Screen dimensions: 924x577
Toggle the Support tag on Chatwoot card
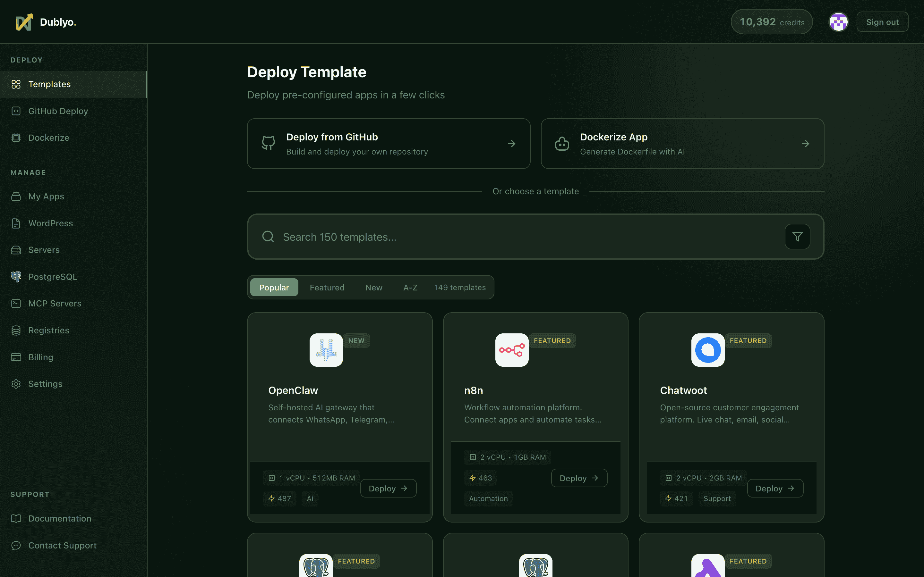coord(717,498)
